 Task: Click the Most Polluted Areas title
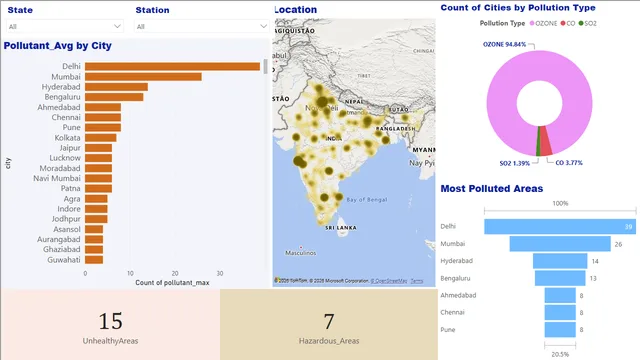tap(492, 189)
